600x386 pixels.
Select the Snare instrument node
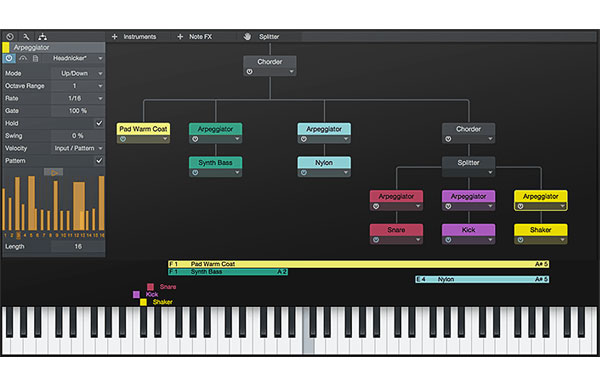[396, 230]
